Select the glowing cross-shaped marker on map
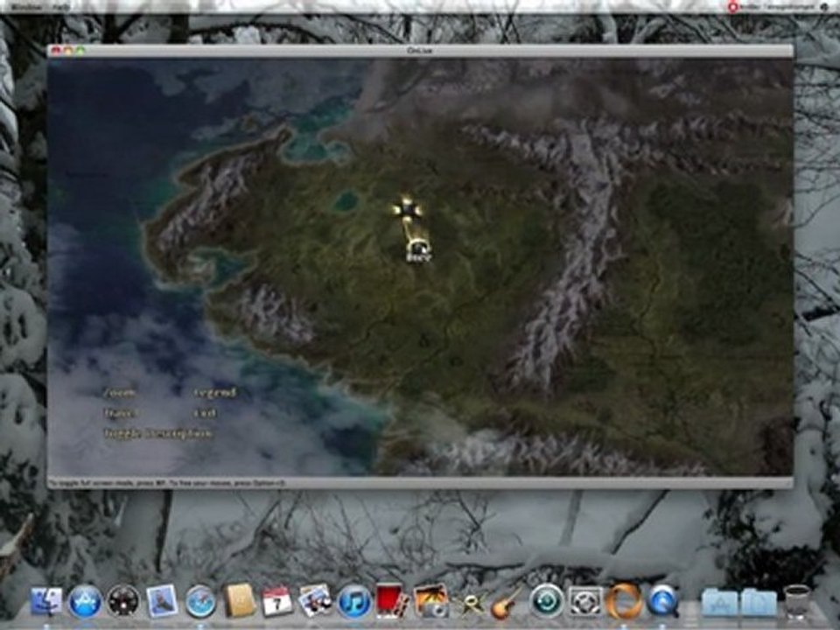 pyautogui.click(x=407, y=209)
